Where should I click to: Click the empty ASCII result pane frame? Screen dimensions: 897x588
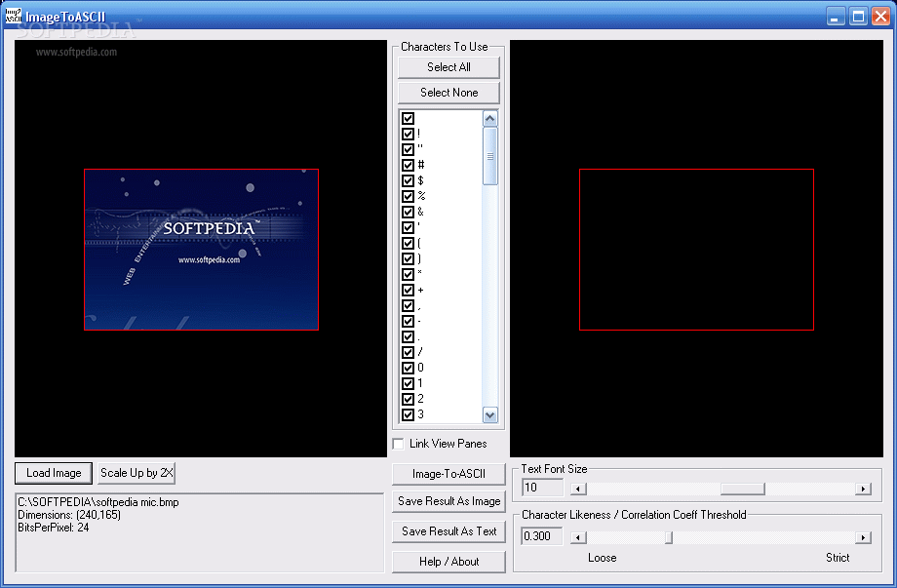coord(696,250)
